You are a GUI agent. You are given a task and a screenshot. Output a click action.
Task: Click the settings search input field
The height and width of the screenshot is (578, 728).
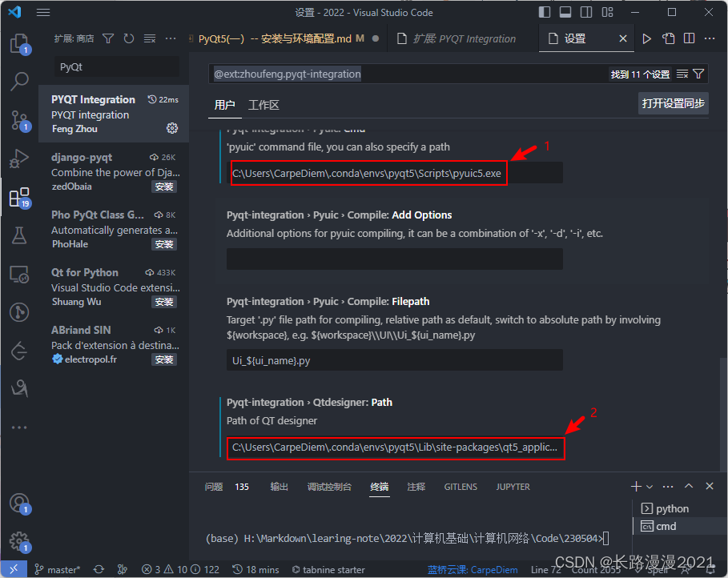pyautogui.click(x=408, y=74)
